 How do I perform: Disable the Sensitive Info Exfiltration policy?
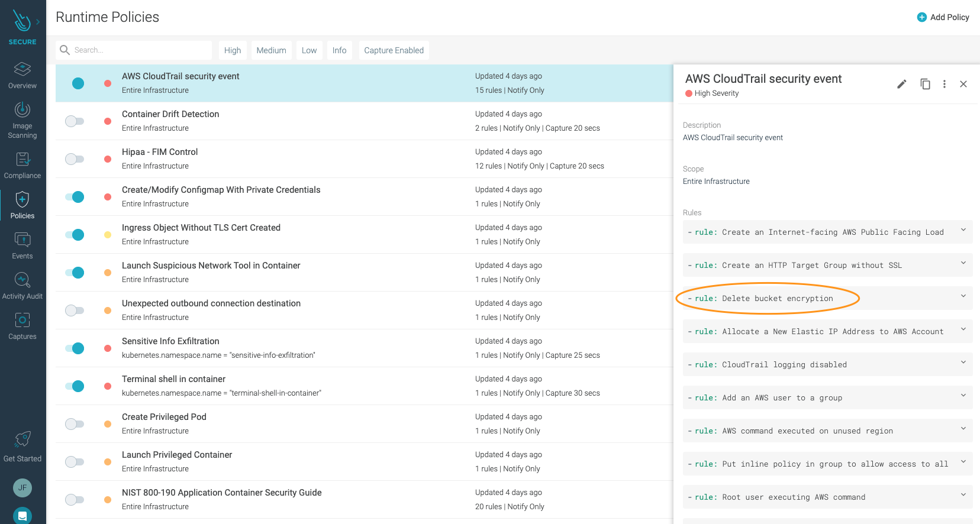75,348
